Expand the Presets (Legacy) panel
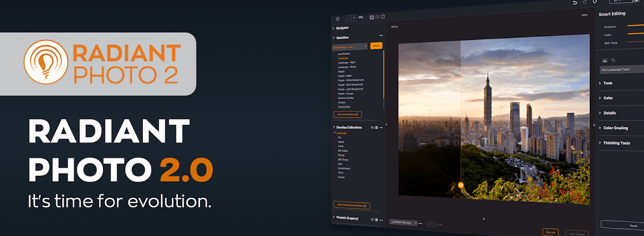This screenshot has width=644, height=236. tap(334, 217)
